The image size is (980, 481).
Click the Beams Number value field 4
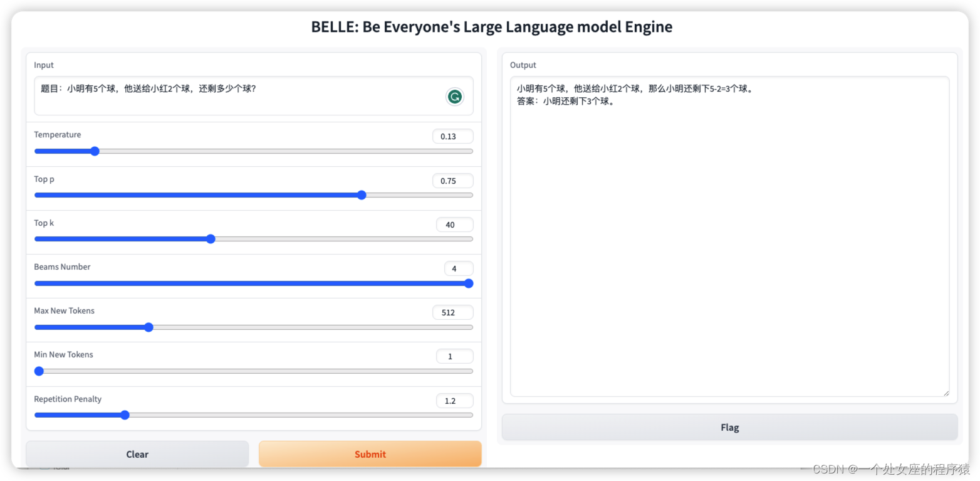point(459,268)
